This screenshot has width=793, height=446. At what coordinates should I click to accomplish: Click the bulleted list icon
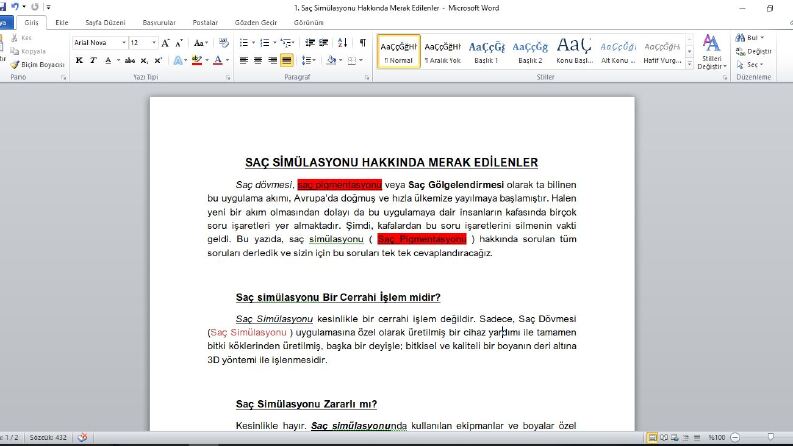pos(244,43)
